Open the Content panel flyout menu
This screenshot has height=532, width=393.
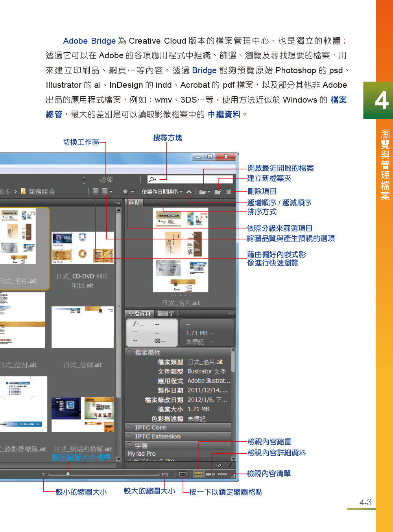[117, 202]
